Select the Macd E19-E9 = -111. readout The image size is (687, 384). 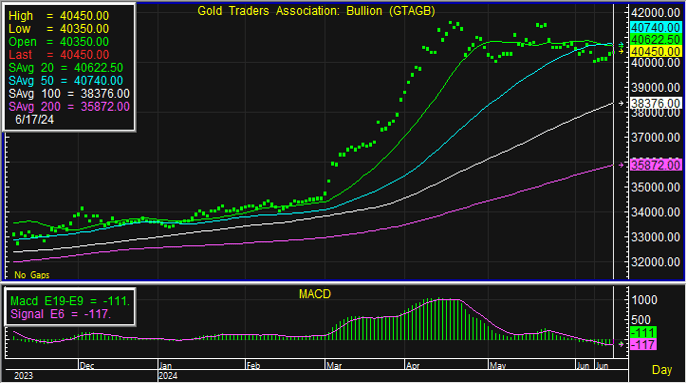[x=70, y=301]
